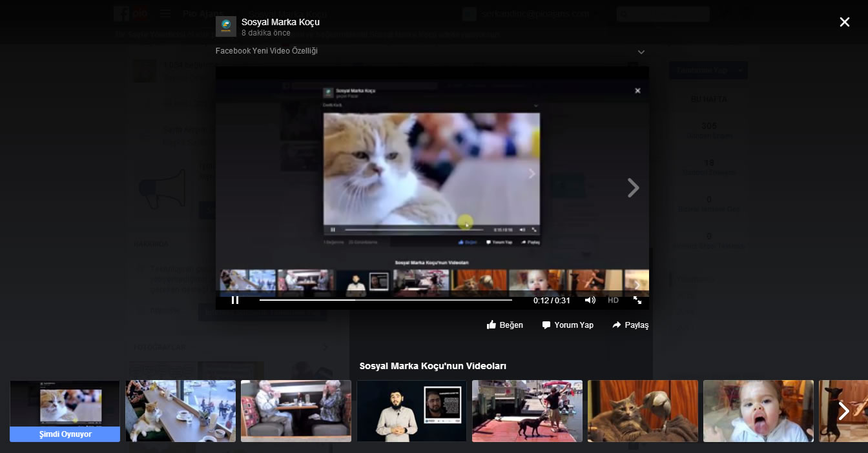
Task: Expand video to fullscreen
Action: point(637,300)
